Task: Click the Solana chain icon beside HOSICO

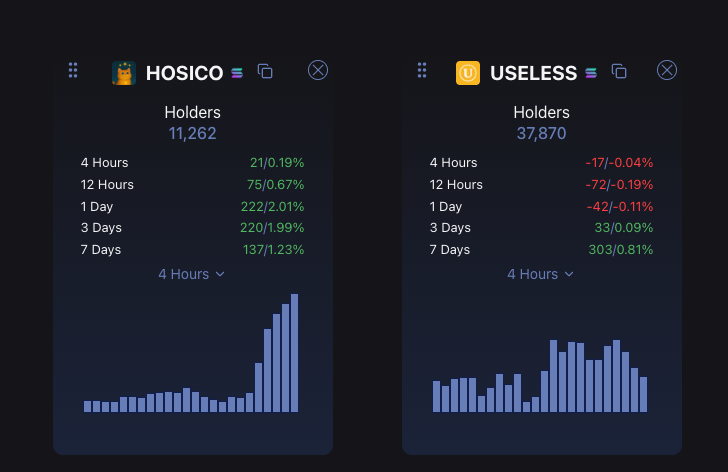Action: pos(237,72)
